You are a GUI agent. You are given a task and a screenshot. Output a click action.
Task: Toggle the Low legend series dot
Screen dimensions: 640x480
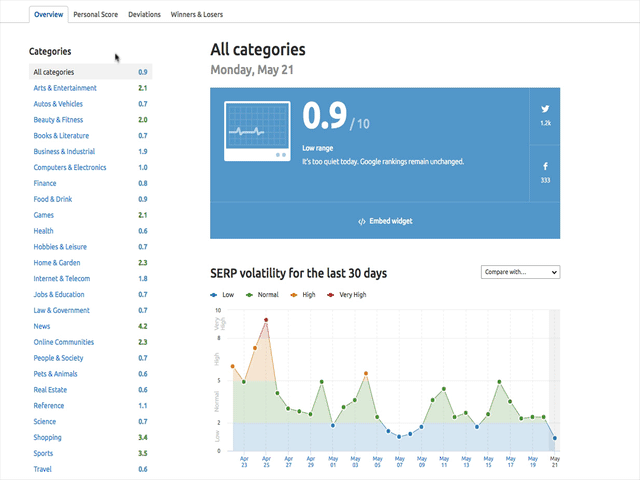tap(214, 295)
